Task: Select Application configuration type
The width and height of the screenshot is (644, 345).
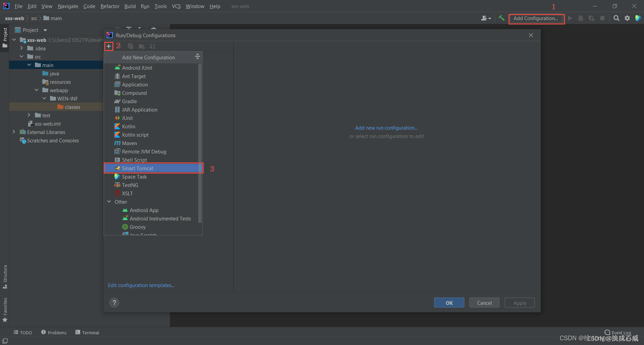Action: [153, 84]
